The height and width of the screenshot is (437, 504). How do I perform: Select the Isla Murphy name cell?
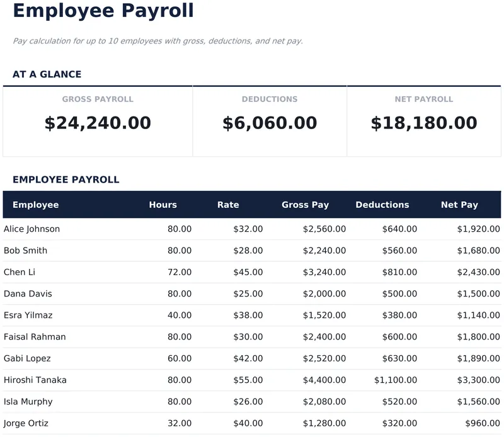coord(28,401)
